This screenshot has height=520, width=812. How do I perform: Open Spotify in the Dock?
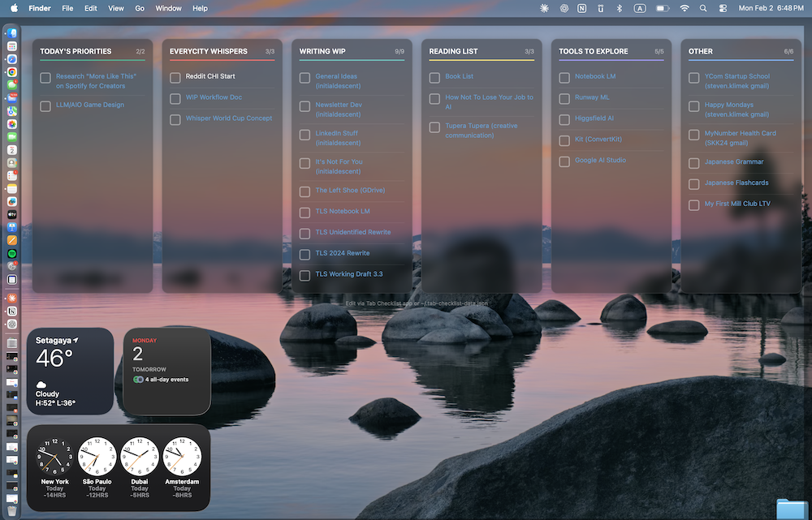point(12,253)
